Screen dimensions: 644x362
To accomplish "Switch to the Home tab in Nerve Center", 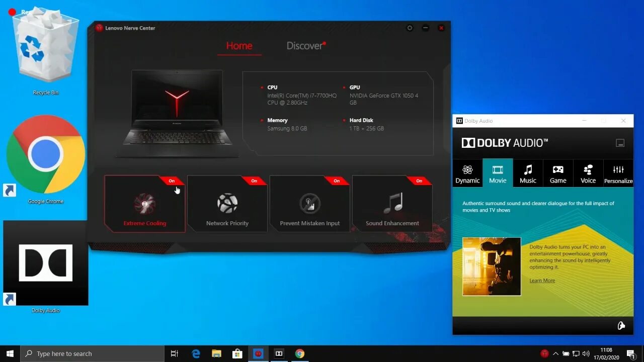I will pyautogui.click(x=239, y=46).
